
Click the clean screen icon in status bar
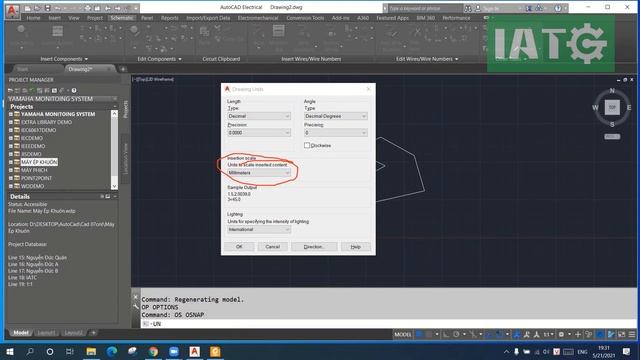coord(621,334)
